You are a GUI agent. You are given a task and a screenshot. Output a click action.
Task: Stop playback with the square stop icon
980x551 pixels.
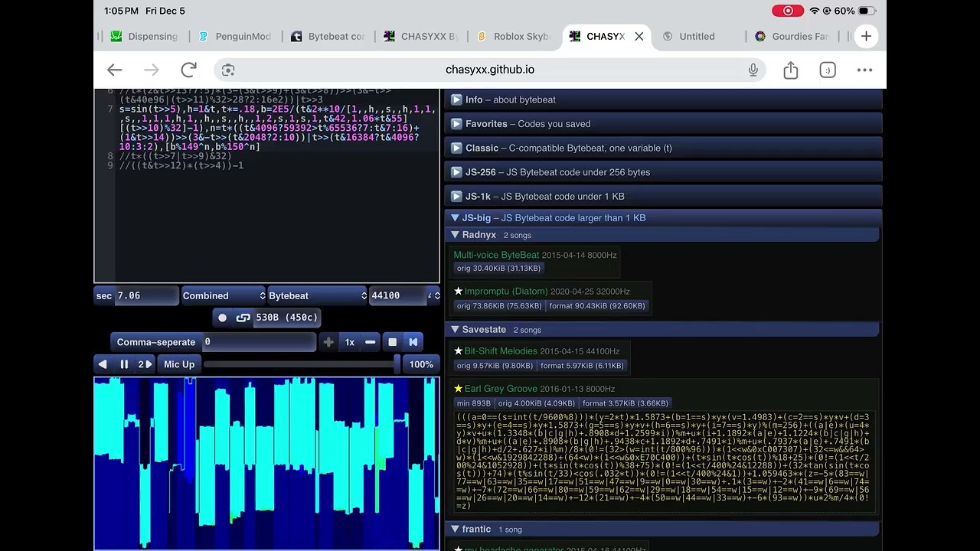pos(392,342)
